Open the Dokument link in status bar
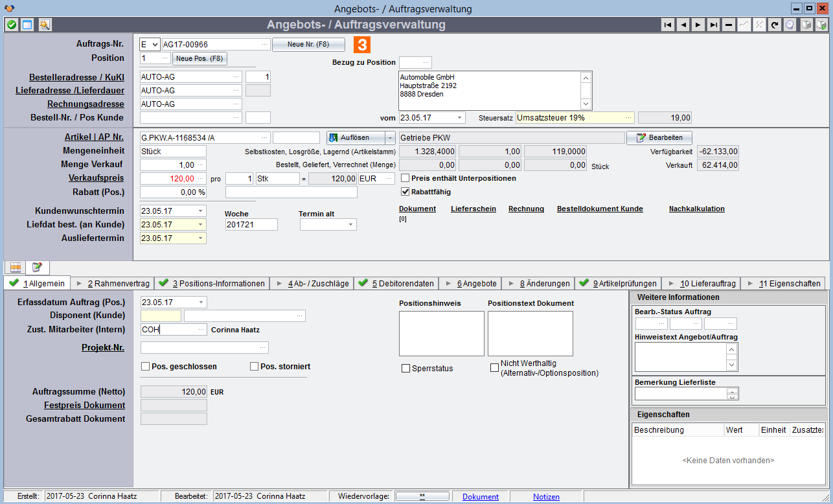Viewport: 833px width, 504px height. (x=481, y=497)
